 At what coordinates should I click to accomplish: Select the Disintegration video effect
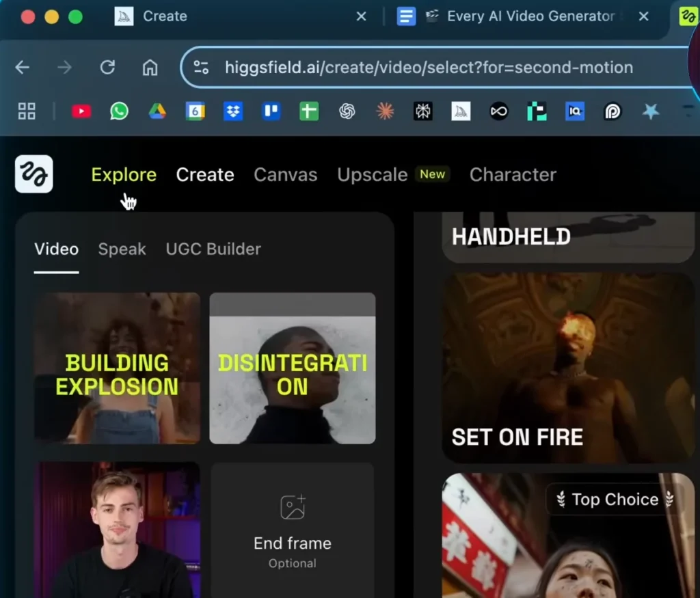pos(292,368)
